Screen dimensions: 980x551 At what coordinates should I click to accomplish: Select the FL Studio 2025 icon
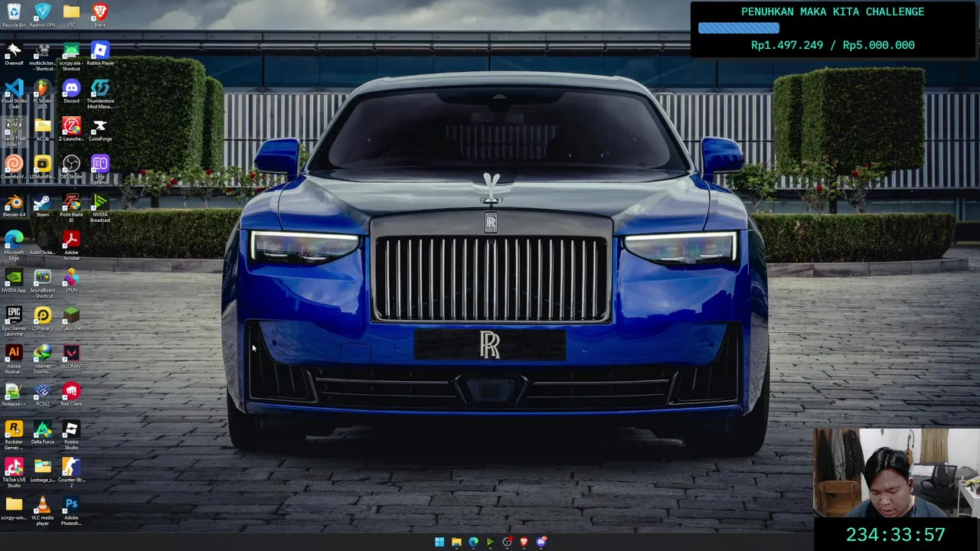click(43, 94)
